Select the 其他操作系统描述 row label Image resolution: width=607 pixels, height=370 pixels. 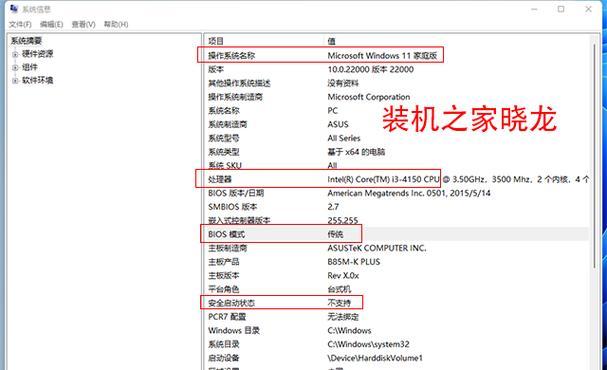pos(239,83)
